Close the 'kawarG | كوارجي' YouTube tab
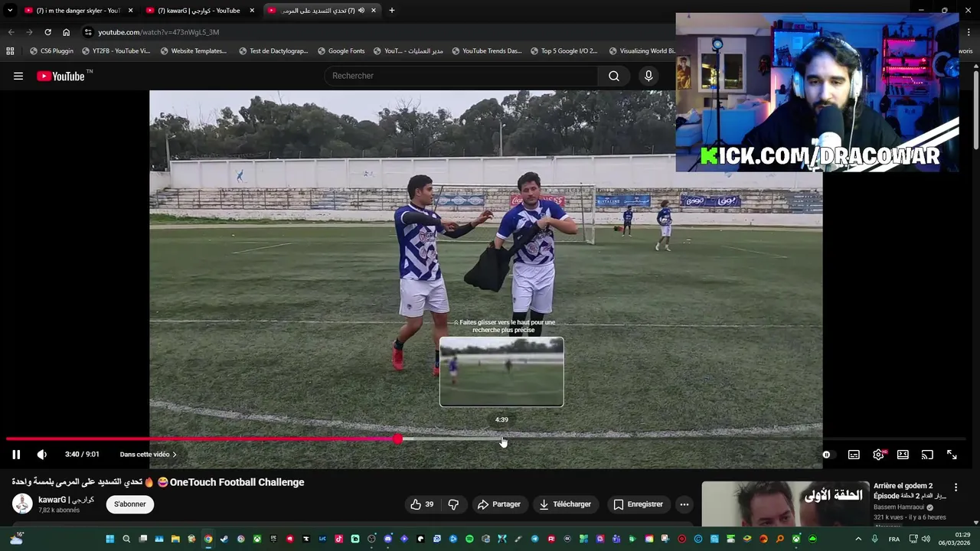This screenshot has height=551, width=980. [x=252, y=11]
